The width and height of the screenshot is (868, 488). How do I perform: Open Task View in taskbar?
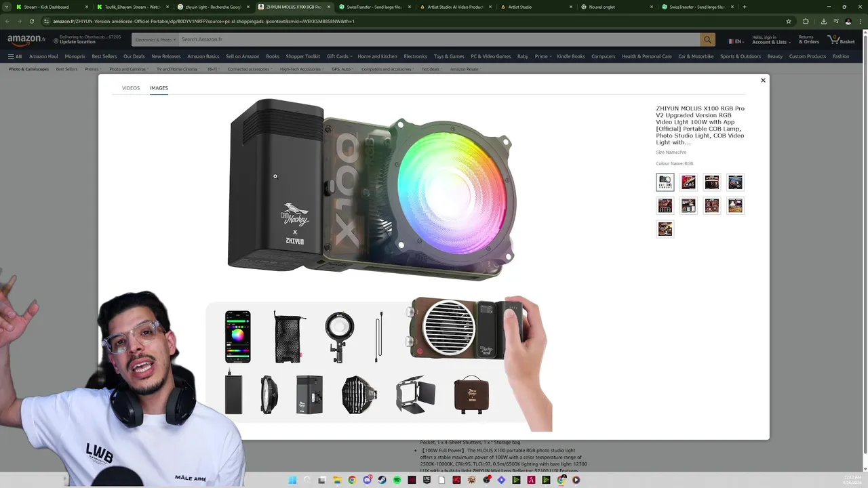pos(322,480)
